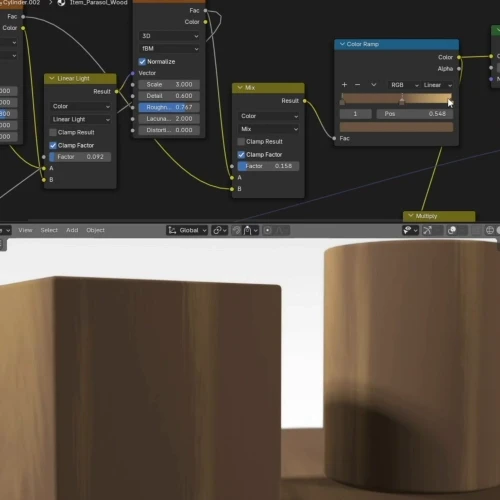The image size is (500, 500).
Task: Open Color data type dropdown in Linear Light node
Action: point(80,106)
